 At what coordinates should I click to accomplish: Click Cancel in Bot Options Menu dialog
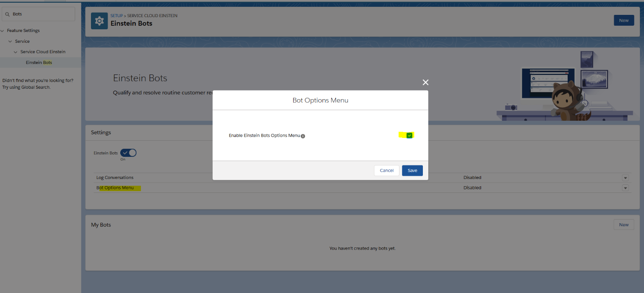(x=386, y=170)
